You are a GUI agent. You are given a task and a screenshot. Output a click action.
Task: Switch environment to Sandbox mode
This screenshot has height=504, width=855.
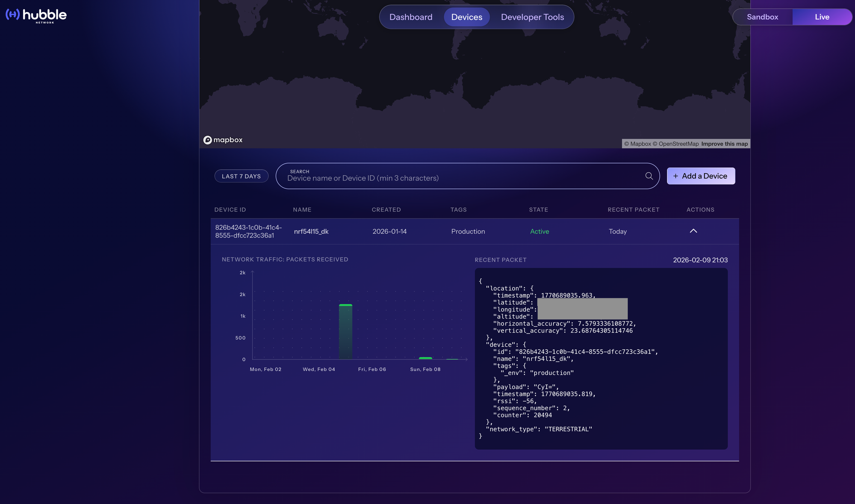tap(762, 17)
